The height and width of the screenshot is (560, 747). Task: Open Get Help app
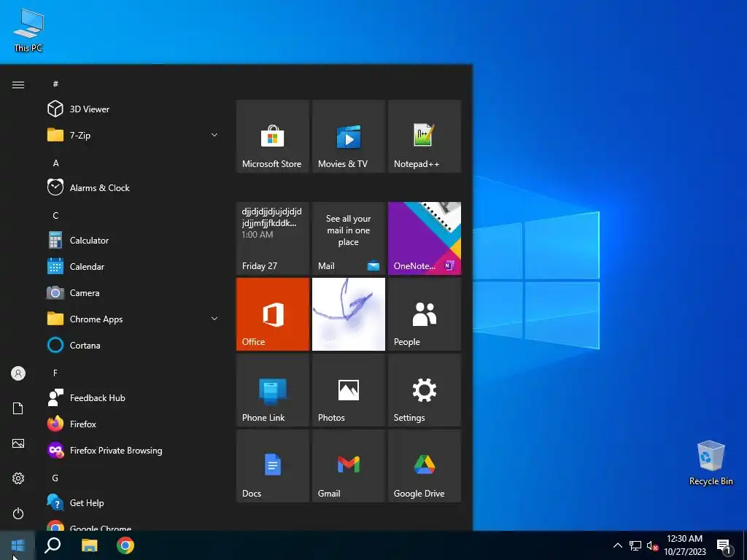coord(133,503)
